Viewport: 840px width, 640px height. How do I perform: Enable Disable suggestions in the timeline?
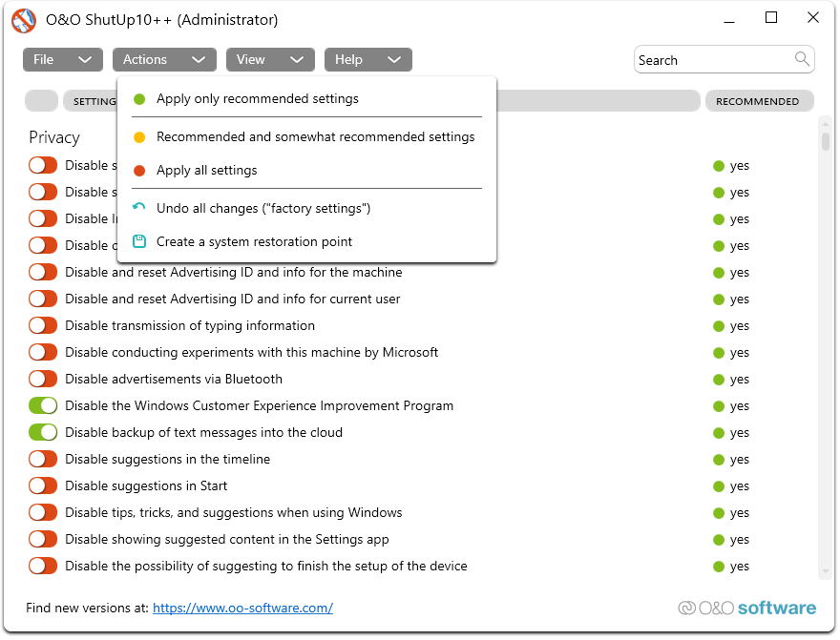[43, 460]
